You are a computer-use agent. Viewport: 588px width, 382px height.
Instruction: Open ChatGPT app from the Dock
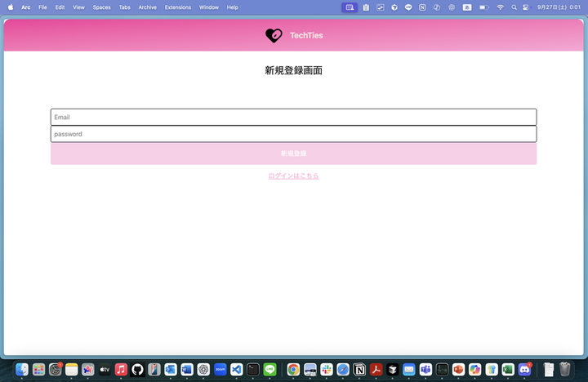coord(203,370)
